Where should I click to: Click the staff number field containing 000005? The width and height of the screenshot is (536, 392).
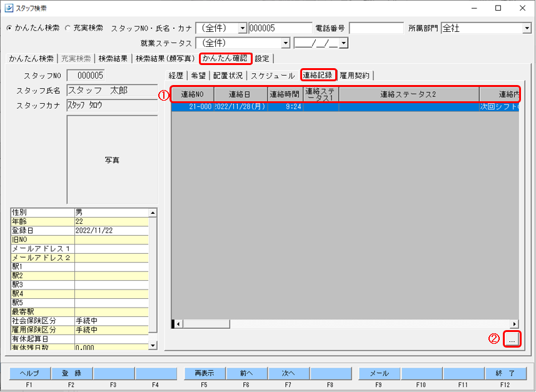[280, 28]
